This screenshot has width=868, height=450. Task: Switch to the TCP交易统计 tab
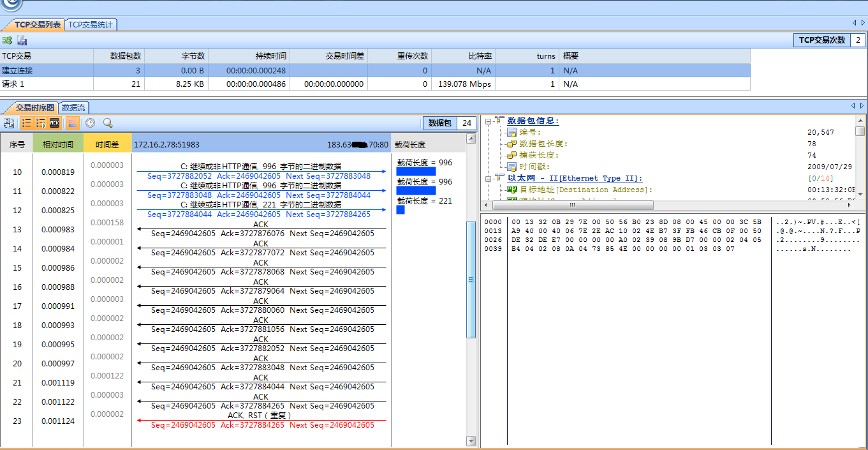pos(91,24)
